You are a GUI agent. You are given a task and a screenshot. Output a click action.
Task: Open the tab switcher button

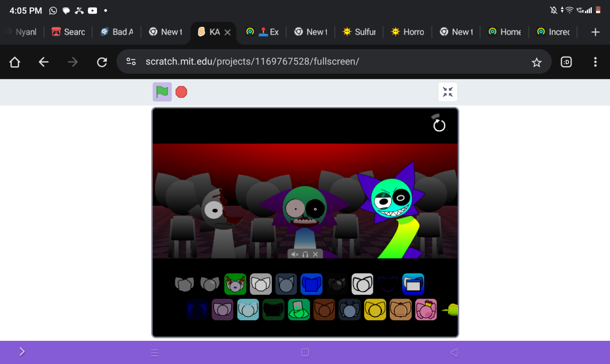(x=566, y=62)
